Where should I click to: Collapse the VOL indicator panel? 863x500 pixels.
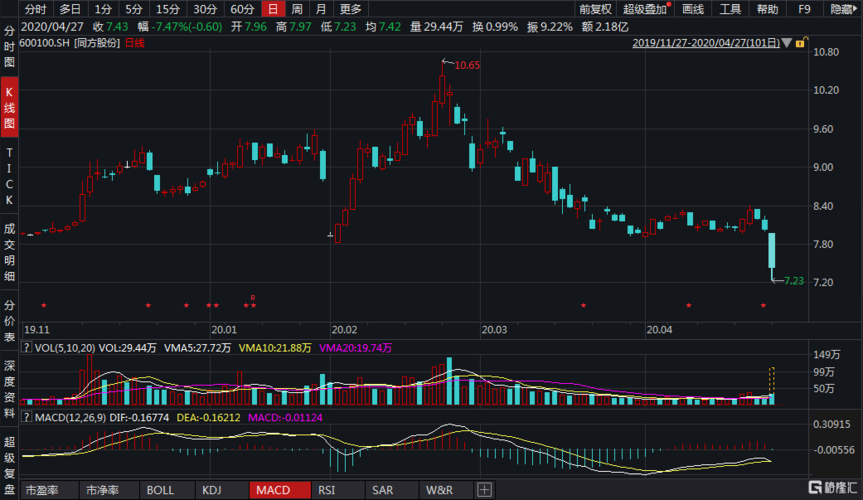26,348
